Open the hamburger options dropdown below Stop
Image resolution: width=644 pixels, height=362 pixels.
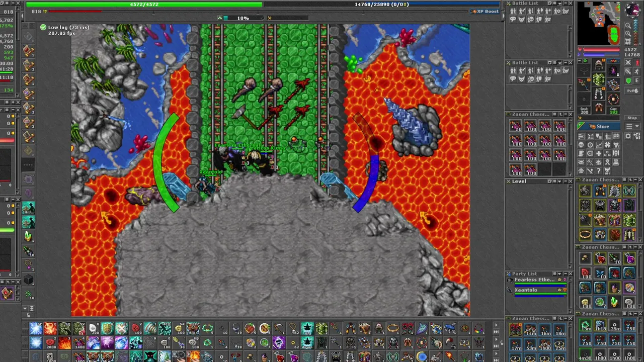click(x=632, y=126)
